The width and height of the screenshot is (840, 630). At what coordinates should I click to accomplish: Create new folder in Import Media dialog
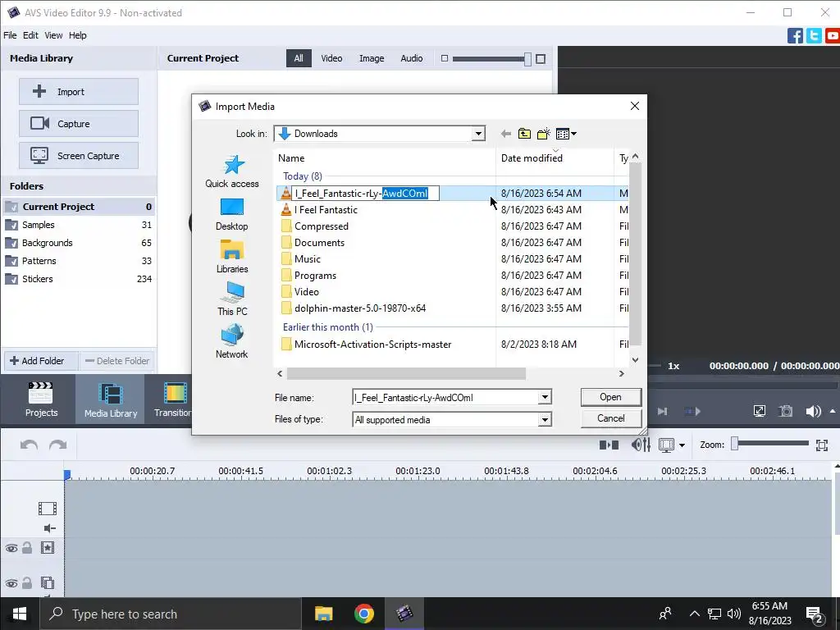pos(543,134)
